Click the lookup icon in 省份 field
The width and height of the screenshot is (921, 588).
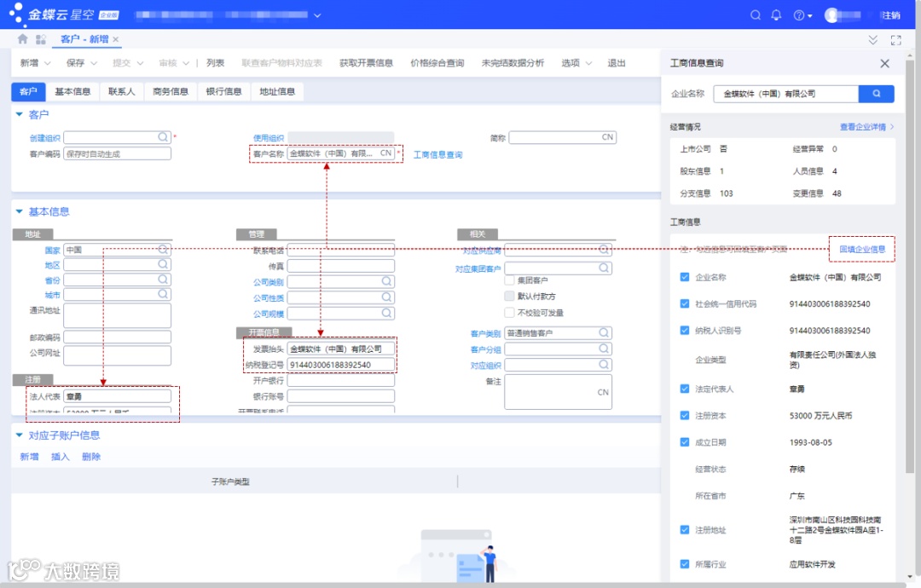163,280
